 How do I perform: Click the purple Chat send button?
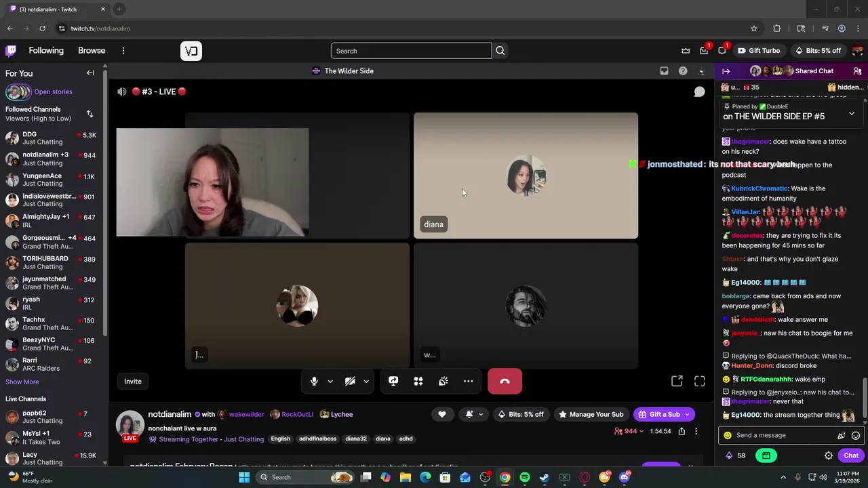tap(851, 455)
